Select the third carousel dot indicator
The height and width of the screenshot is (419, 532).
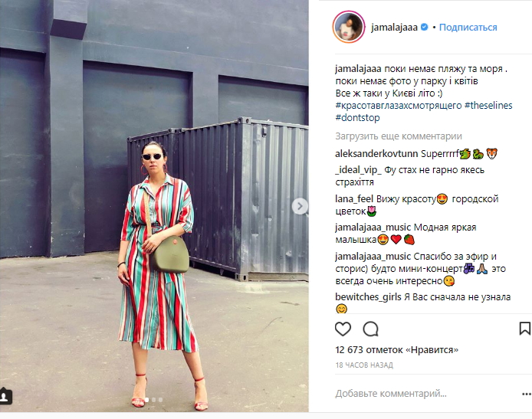click(x=160, y=400)
